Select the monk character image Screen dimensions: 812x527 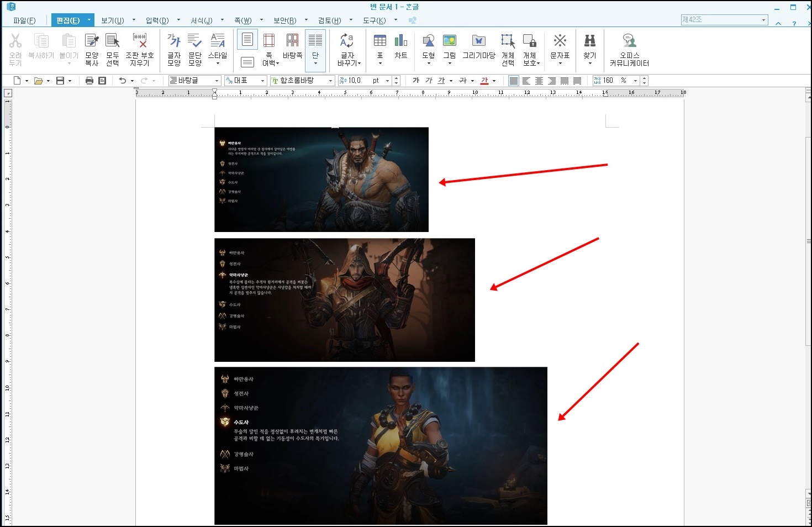pos(381,446)
